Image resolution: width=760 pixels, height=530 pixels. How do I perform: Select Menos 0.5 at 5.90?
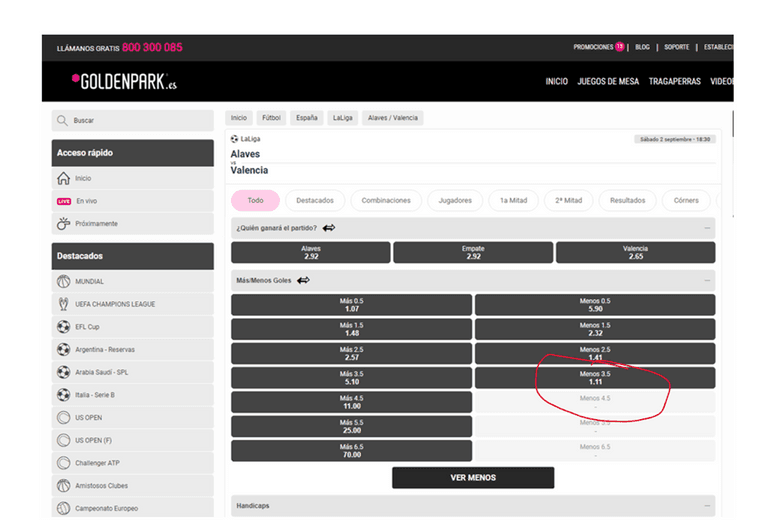(595, 305)
